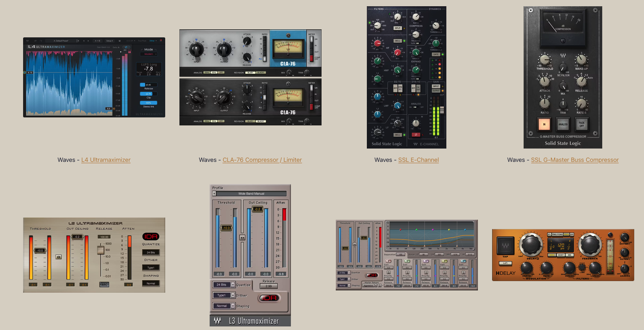Open the Profile dropdown showing Wide Band Manual

coord(249,194)
